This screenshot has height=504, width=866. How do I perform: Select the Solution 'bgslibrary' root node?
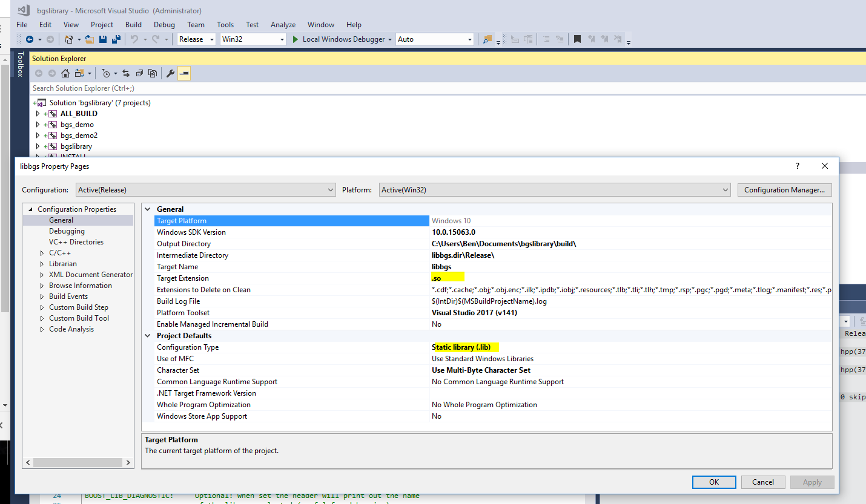click(x=100, y=103)
